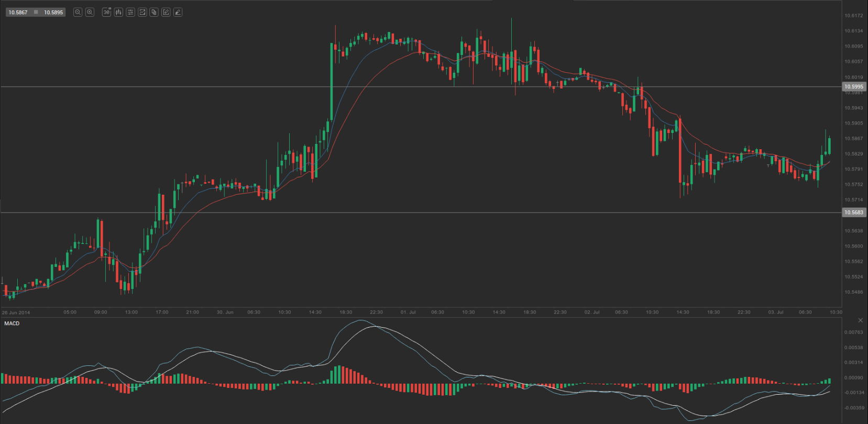This screenshot has height=424, width=868.
Task: Open the 30-minute timeframe selector
Action: tap(106, 12)
